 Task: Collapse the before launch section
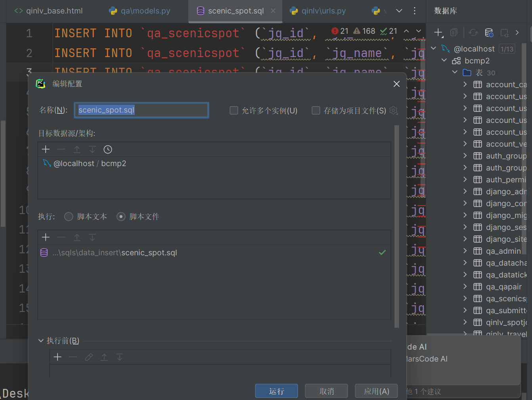[41, 341]
